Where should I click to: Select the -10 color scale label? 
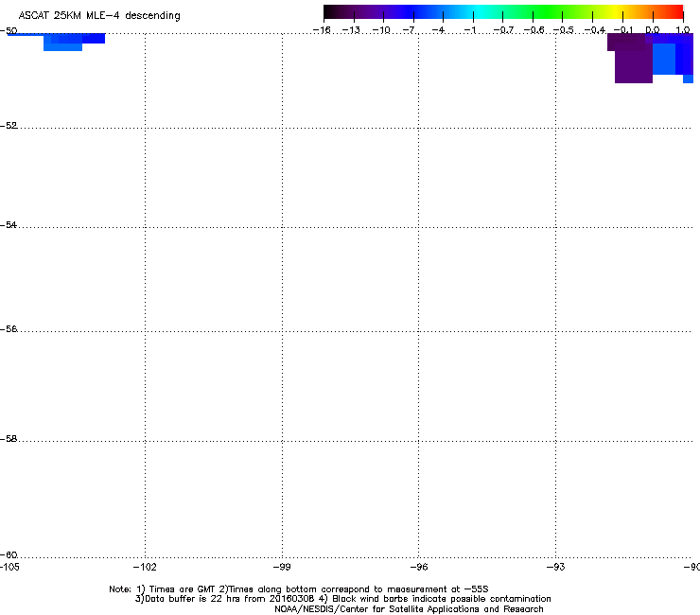tap(381, 30)
